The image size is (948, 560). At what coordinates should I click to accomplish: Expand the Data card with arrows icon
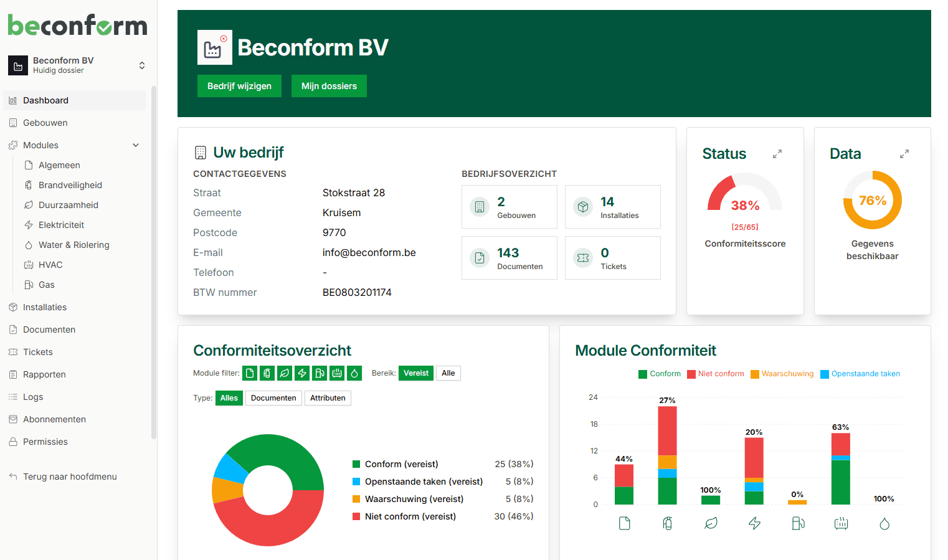pyautogui.click(x=904, y=154)
